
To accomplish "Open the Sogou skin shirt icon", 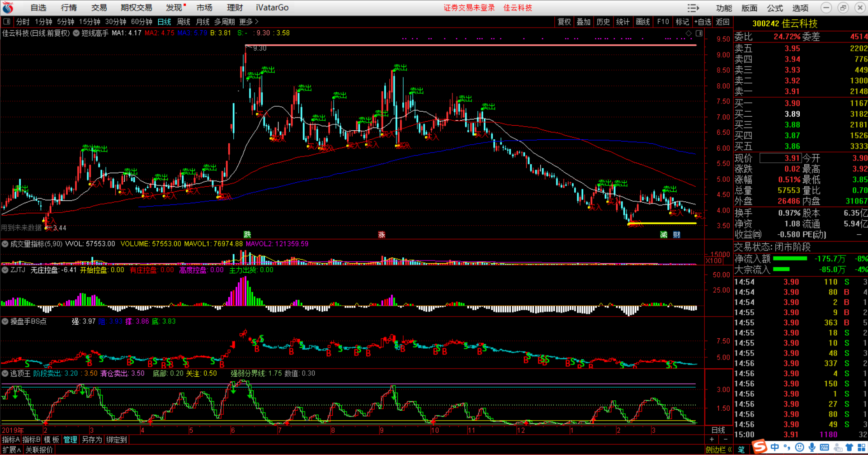I will click(x=849, y=447).
